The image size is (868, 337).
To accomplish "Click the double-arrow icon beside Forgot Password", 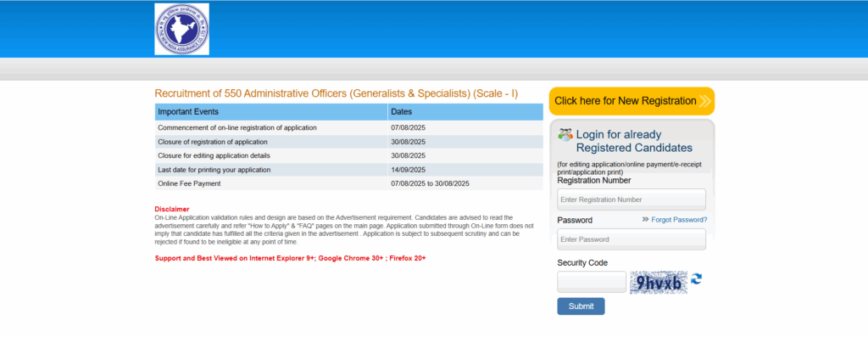I will click(645, 220).
